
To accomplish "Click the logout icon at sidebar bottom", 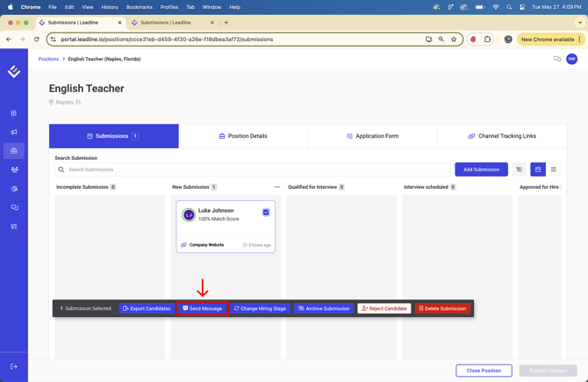I will [x=14, y=367].
